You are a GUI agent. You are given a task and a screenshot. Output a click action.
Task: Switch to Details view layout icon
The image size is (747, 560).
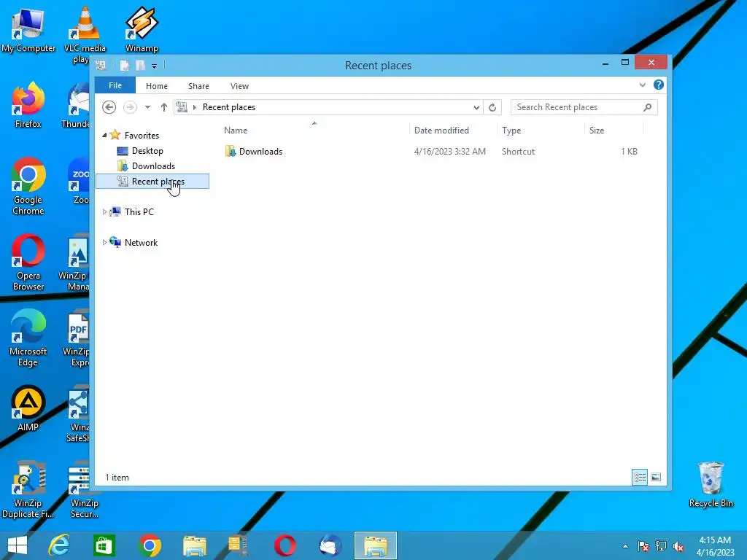[x=640, y=477]
